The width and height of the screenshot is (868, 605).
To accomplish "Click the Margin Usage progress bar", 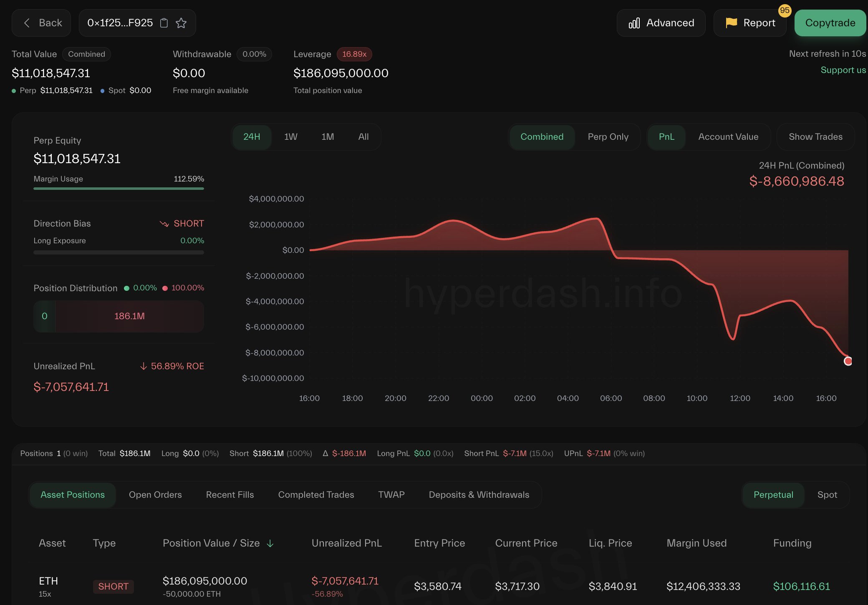I will tap(119, 189).
